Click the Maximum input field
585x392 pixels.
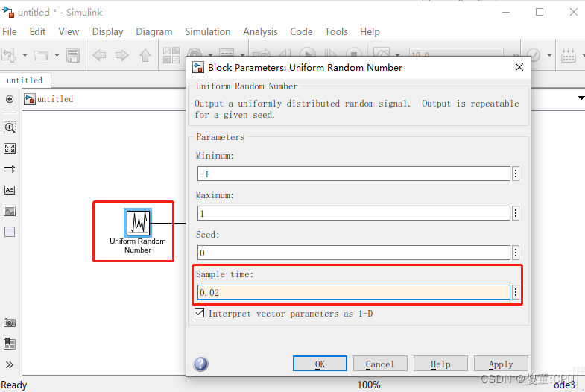pyautogui.click(x=354, y=213)
